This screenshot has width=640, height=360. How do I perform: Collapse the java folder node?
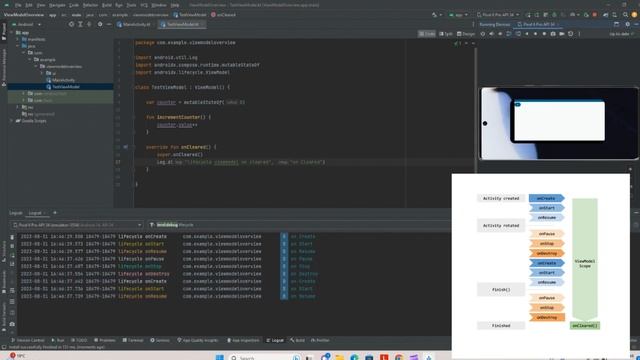pyautogui.click(x=18, y=46)
